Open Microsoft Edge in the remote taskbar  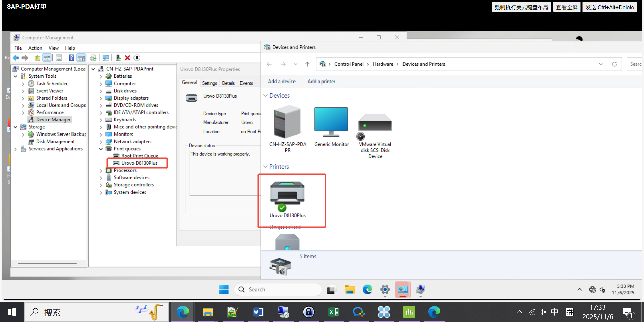367,289
